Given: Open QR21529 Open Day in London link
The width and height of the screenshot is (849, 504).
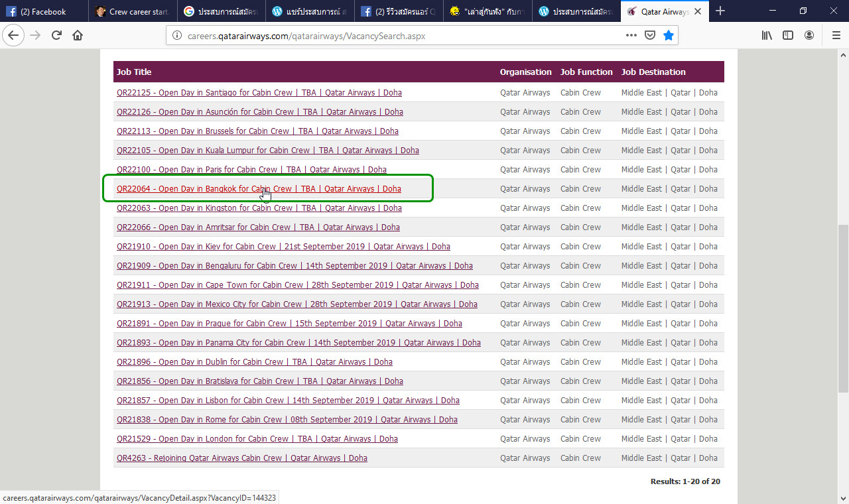Looking at the screenshot, I should (257, 439).
